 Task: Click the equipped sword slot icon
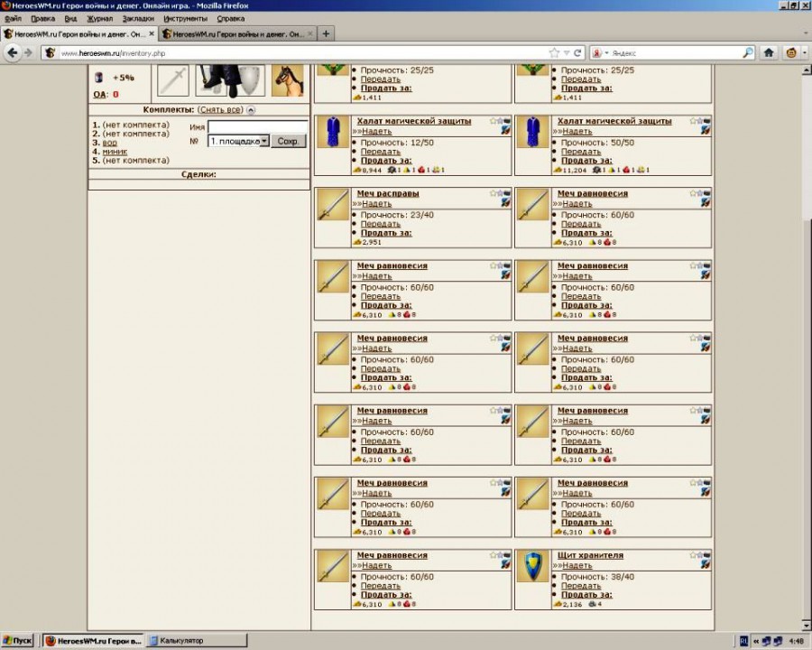pyautogui.click(x=173, y=79)
